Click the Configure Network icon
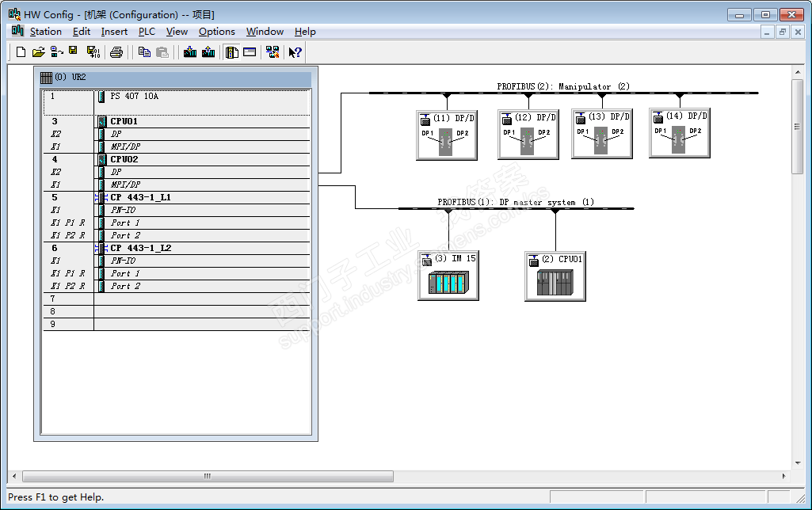812x510 pixels. [273, 51]
